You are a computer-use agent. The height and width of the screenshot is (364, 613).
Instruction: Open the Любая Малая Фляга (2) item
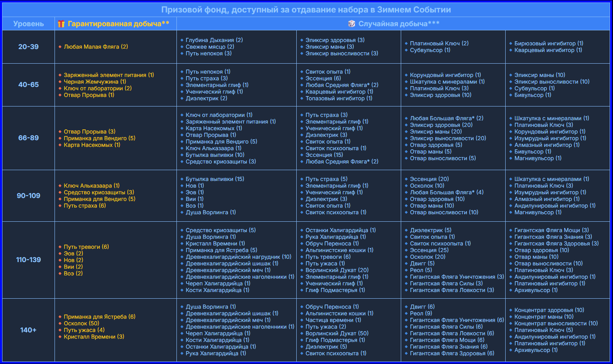(96, 47)
